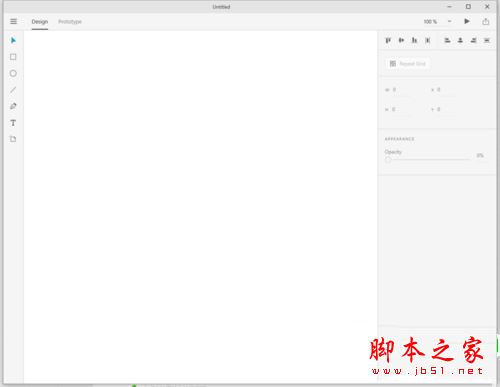Open the zoom level dropdown arrow
This screenshot has height=387, width=500.
[449, 21]
